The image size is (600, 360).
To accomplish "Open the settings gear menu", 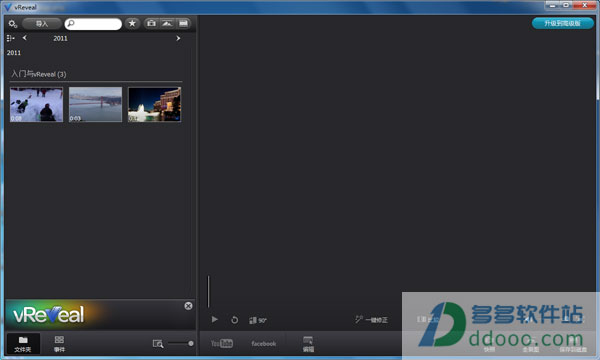I will pyautogui.click(x=13, y=24).
